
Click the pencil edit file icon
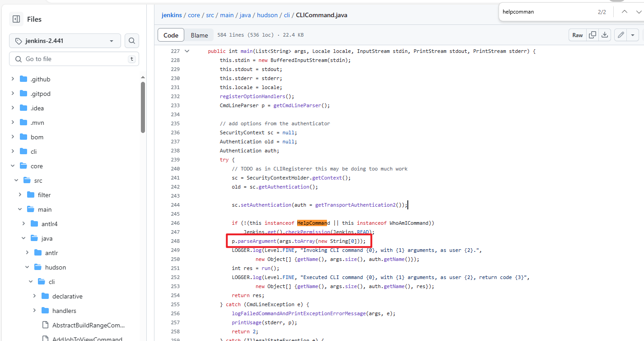621,35
